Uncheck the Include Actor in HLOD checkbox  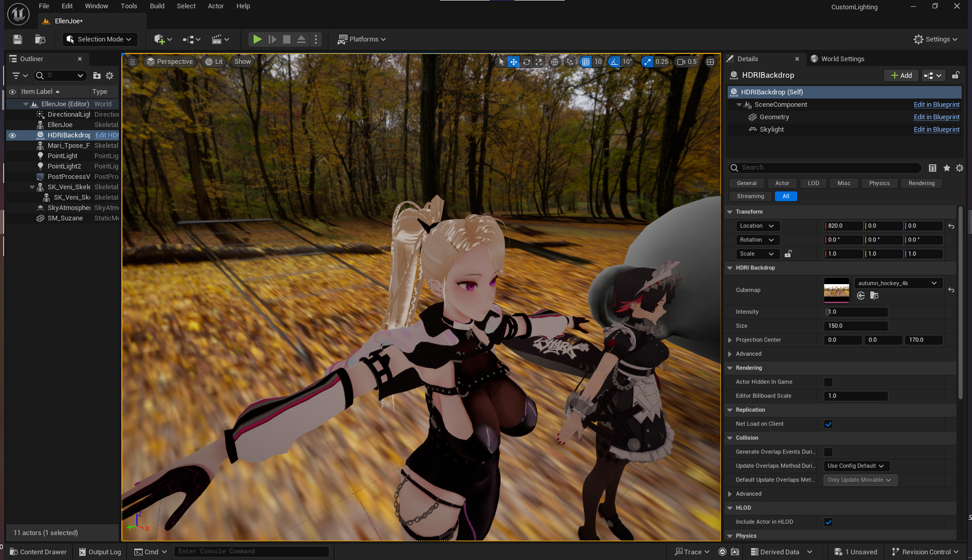[828, 522]
